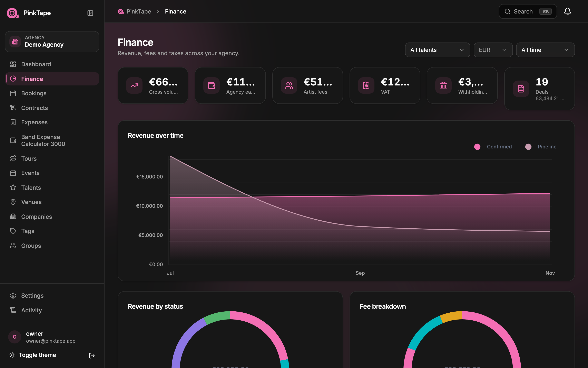Viewport: 588px width, 368px height.
Task: Toggle the Pipeline series in legend
Action: click(541, 147)
